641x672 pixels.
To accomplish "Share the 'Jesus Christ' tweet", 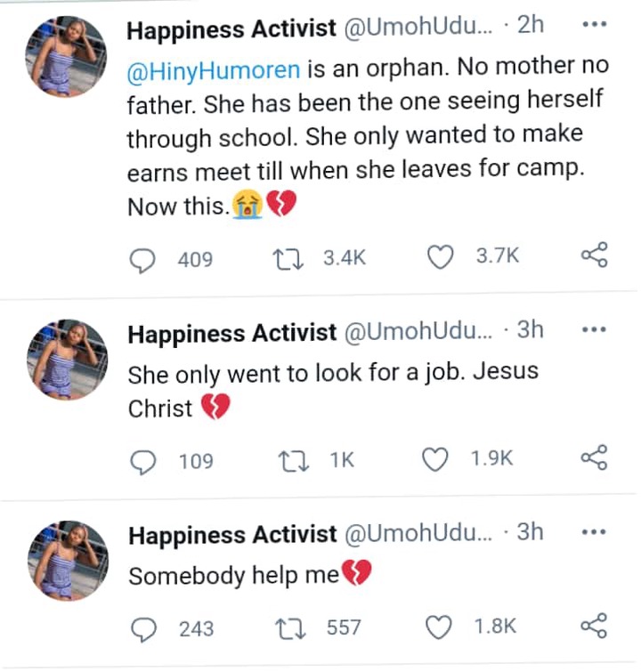I will tap(595, 457).
